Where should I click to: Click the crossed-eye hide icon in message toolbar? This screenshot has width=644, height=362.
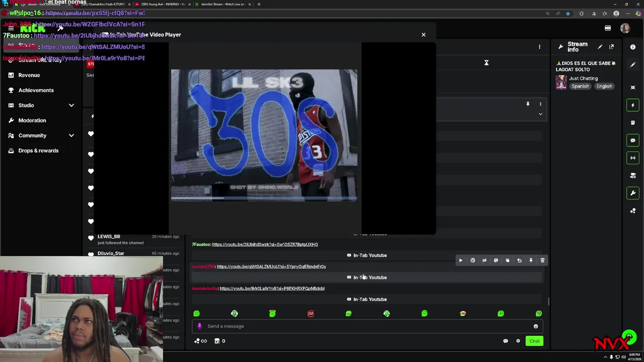(484, 260)
